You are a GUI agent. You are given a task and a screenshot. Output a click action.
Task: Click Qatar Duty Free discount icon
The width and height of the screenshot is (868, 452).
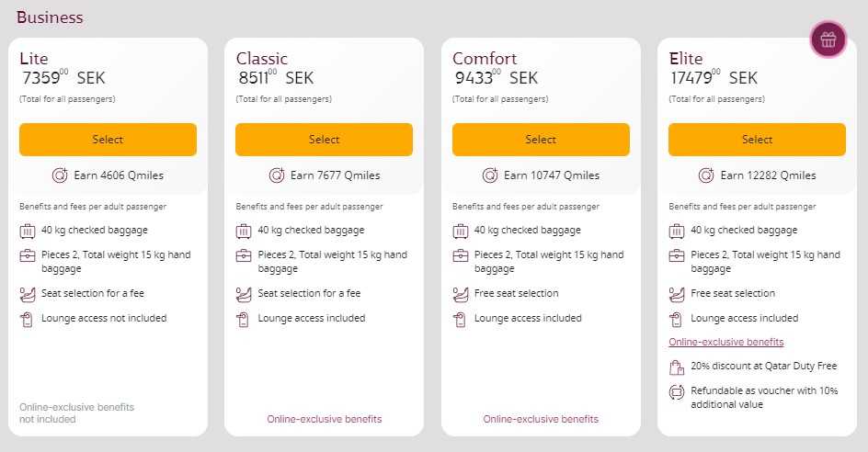pyautogui.click(x=677, y=367)
